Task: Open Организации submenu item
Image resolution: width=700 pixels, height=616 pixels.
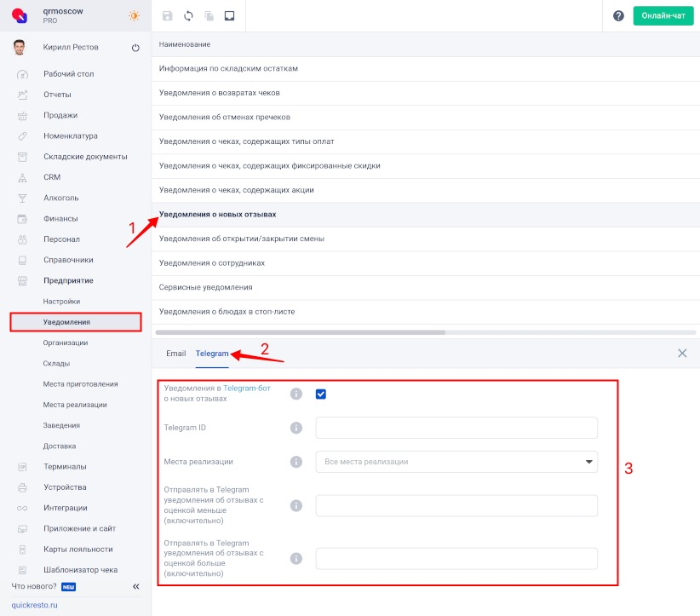Action: [66, 343]
